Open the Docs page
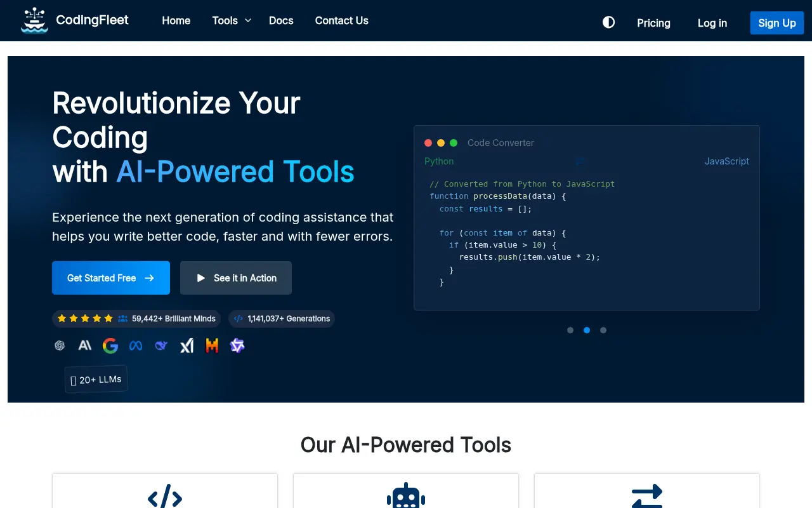The image size is (812, 508). [281, 20]
